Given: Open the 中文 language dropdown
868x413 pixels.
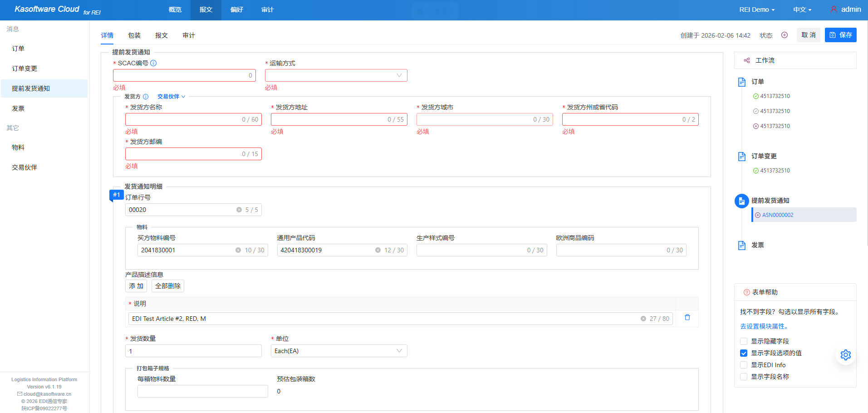Looking at the screenshot, I should pyautogui.click(x=802, y=10).
